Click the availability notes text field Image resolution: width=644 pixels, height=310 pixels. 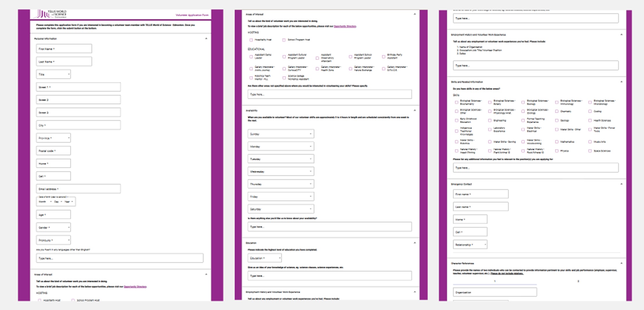330,227
